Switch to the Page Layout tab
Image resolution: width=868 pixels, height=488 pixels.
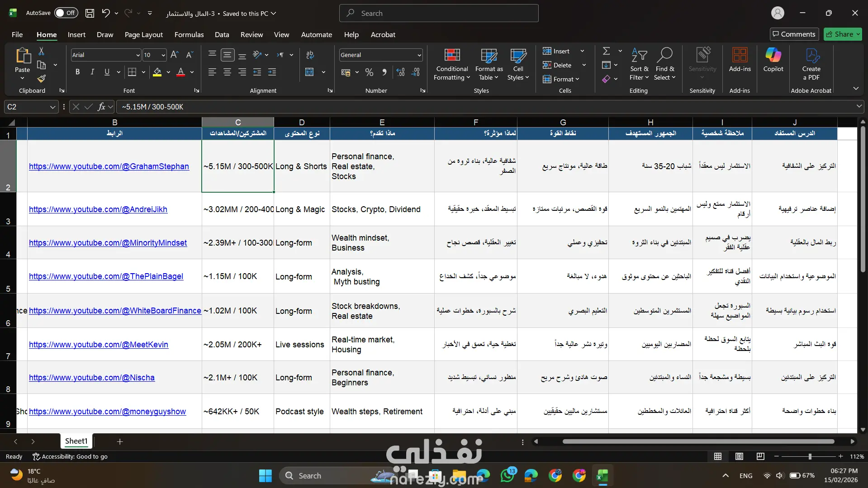point(143,34)
